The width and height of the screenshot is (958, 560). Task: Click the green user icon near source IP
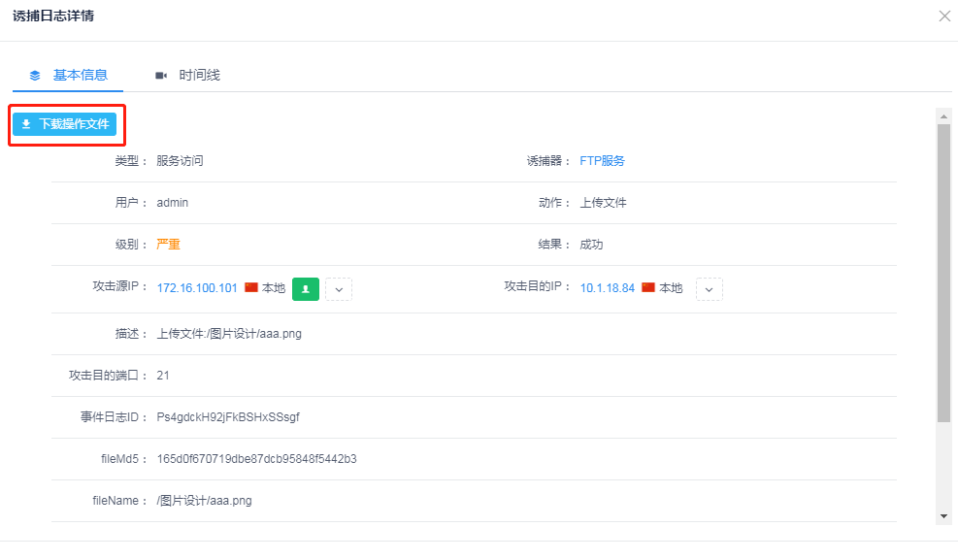pos(305,288)
